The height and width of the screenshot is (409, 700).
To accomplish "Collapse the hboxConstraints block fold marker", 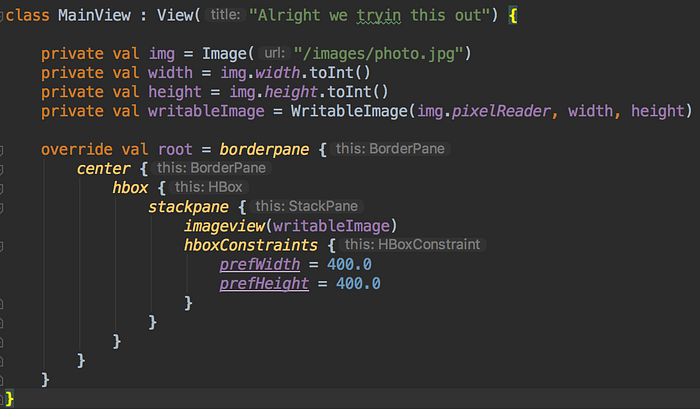I will (1, 246).
